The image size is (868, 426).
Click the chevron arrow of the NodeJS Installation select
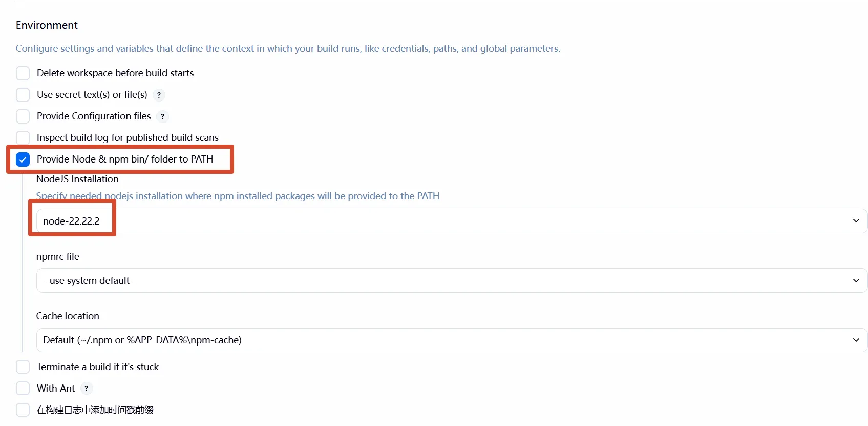pyautogui.click(x=856, y=221)
